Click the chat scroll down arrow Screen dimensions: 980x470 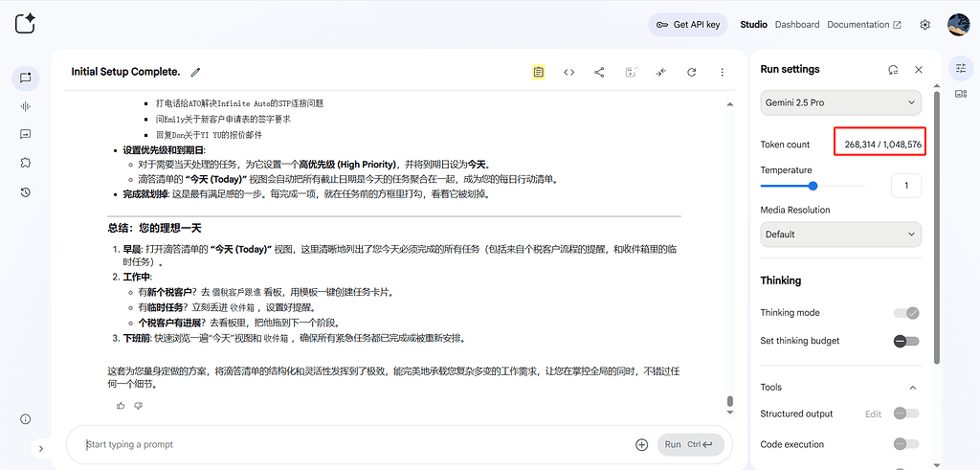pos(730,412)
